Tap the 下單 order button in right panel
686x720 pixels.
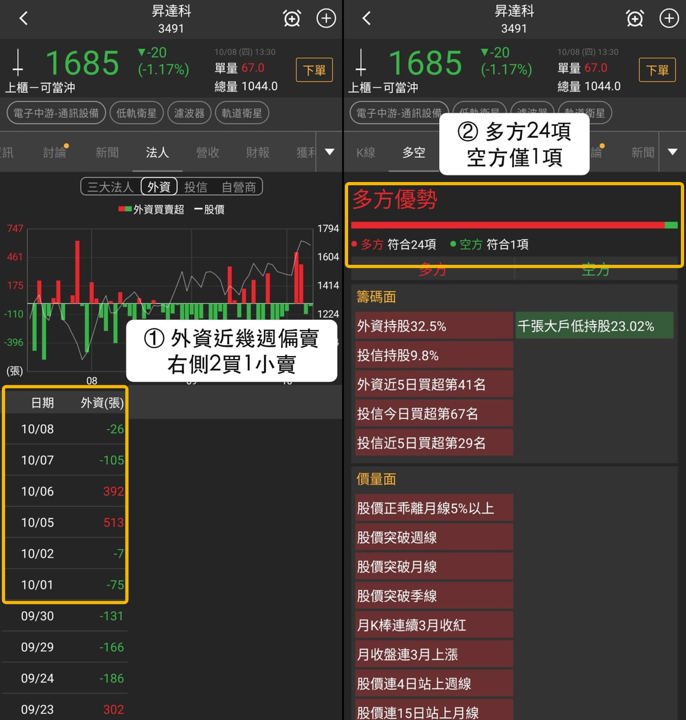tap(657, 70)
